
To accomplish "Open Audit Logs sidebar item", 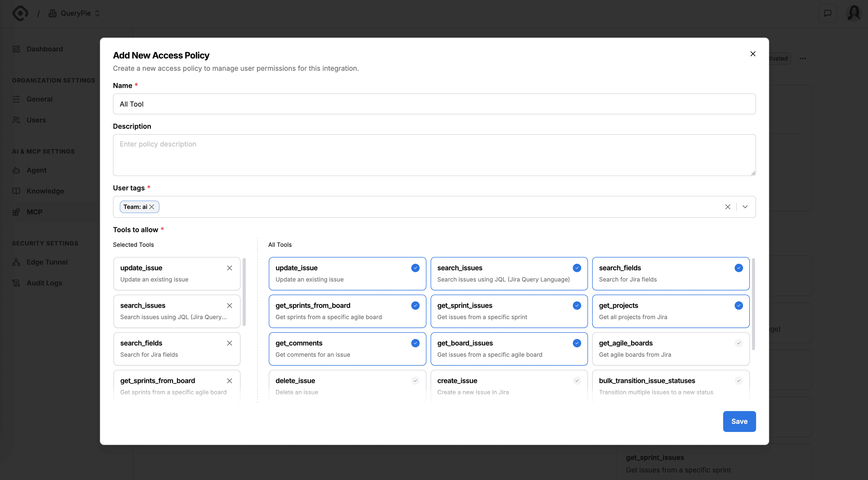I will [44, 283].
